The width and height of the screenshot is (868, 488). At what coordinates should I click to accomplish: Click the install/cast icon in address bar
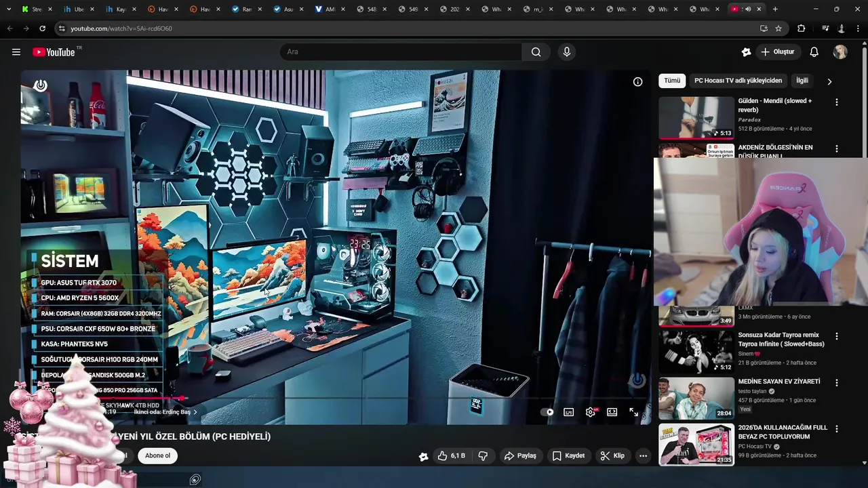(x=764, y=28)
